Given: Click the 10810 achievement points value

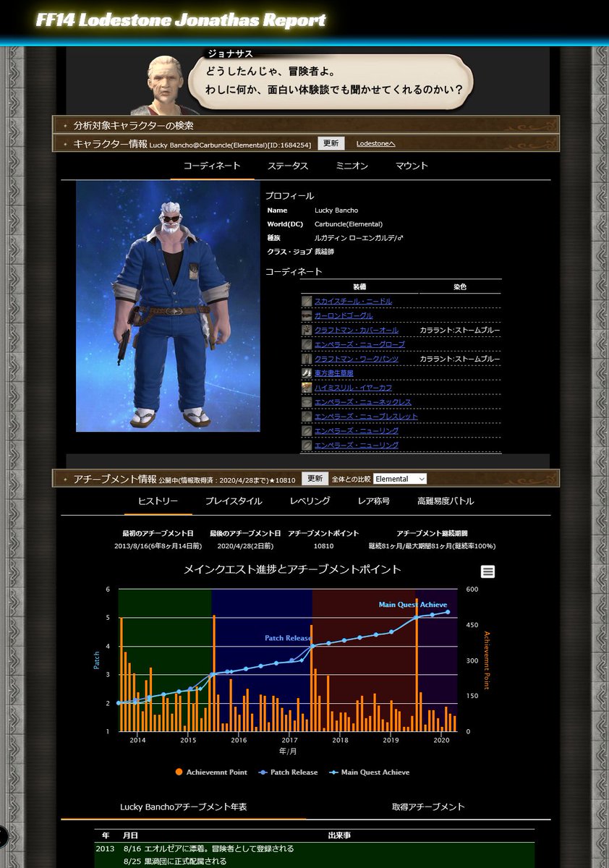Looking at the screenshot, I should click(x=323, y=546).
